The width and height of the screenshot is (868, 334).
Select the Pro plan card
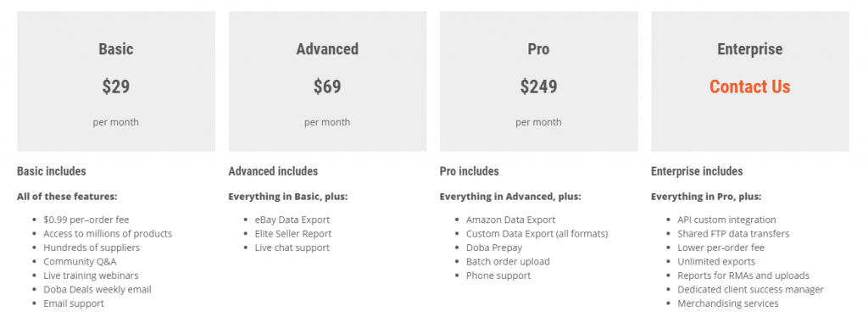538,81
